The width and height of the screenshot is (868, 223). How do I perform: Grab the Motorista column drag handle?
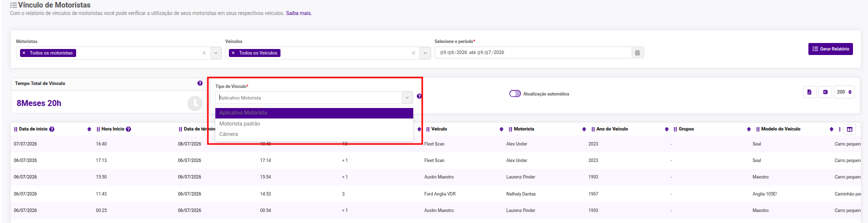pyautogui.click(x=510, y=129)
